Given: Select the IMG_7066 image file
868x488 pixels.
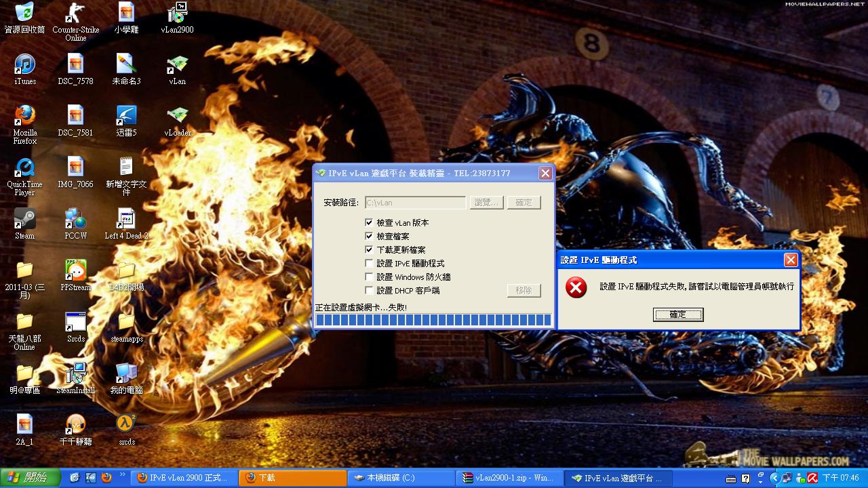Looking at the screenshot, I should pos(75,172).
